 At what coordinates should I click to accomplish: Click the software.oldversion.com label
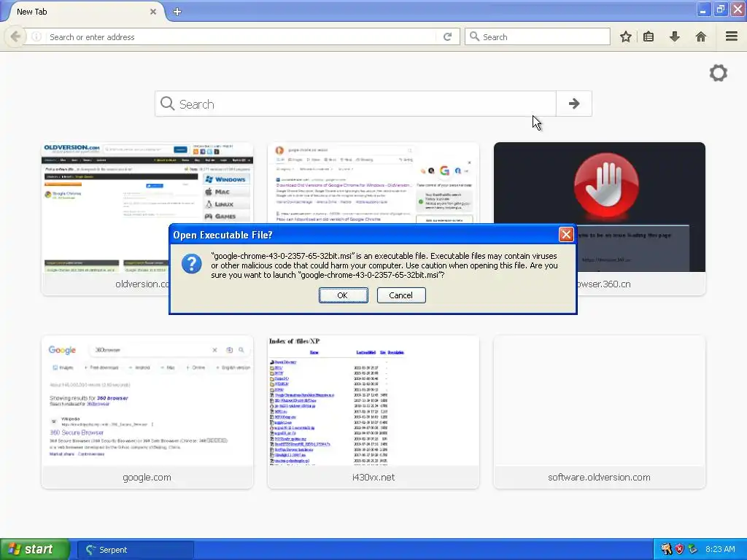pyautogui.click(x=599, y=477)
